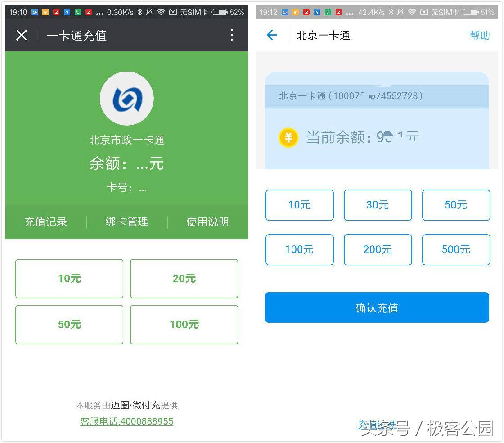Open the 帮助 link

(x=479, y=36)
